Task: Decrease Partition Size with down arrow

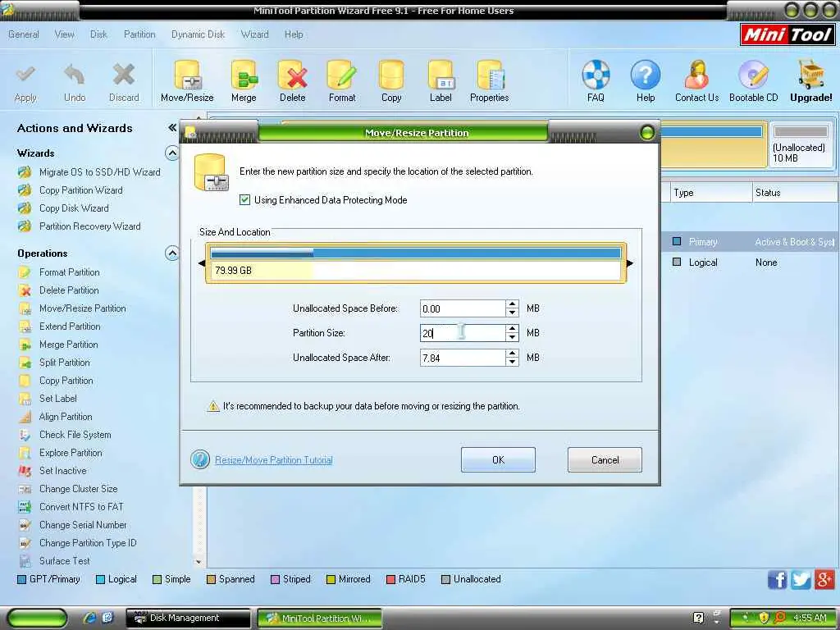Action: click(x=512, y=337)
